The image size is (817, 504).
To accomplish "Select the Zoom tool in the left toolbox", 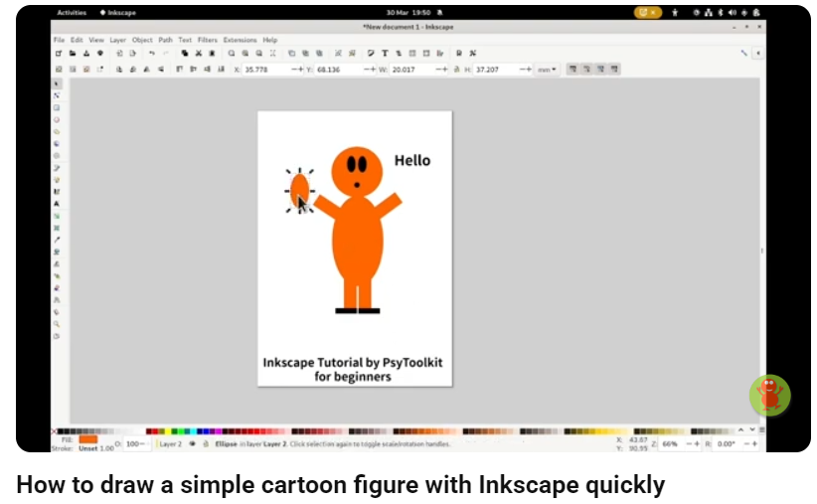I will (x=57, y=324).
